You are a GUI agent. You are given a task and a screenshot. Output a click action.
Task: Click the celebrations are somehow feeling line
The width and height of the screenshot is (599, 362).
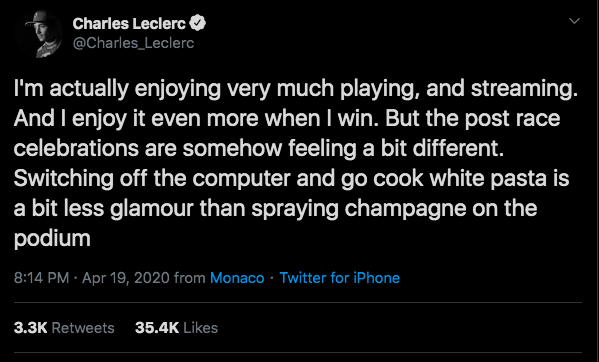tap(259, 148)
